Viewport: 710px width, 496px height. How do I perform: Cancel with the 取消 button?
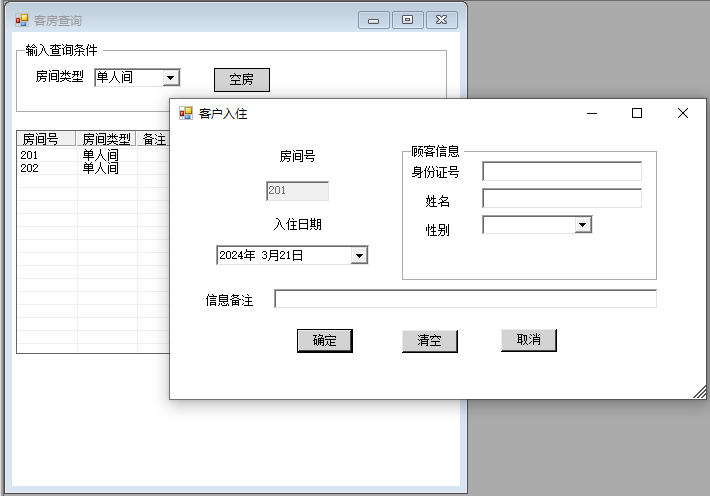528,340
